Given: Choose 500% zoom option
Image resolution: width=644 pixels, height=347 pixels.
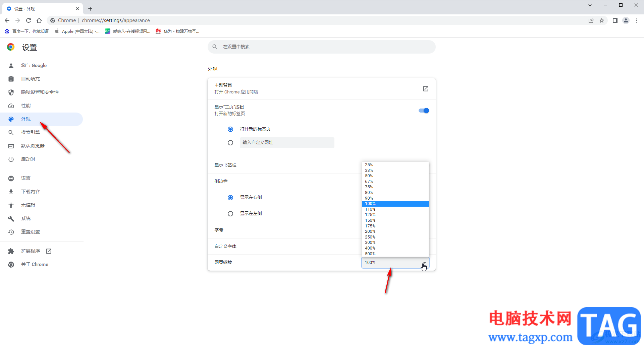Looking at the screenshot, I should click(x=395, y=254).
